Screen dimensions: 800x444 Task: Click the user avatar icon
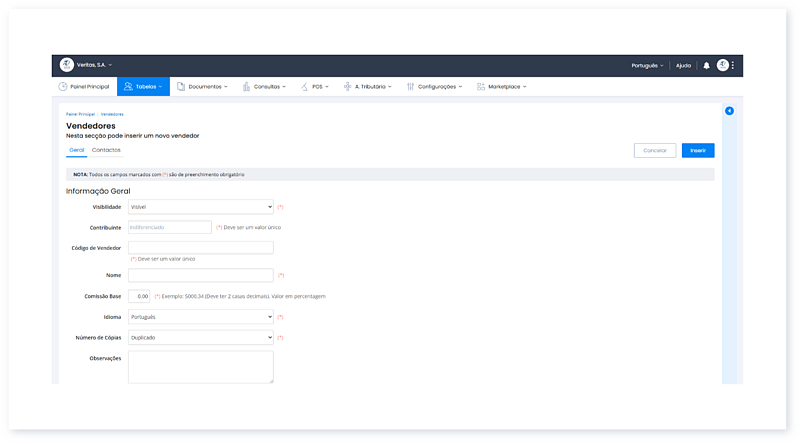(722, 65)
